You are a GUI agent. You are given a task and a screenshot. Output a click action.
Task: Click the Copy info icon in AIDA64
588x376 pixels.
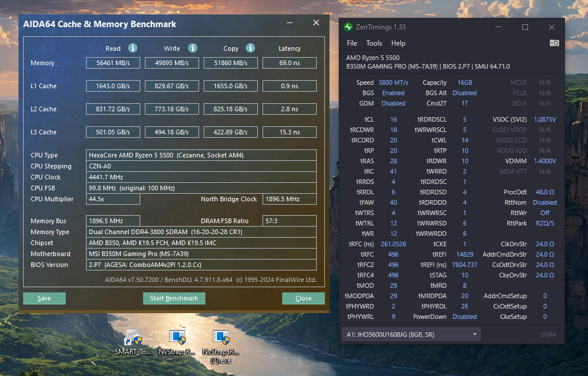250,48
